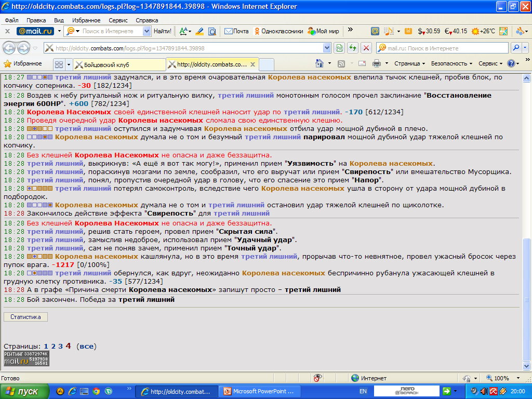
Task: Close the mail.ru toolbar
Action: point(7,31)
